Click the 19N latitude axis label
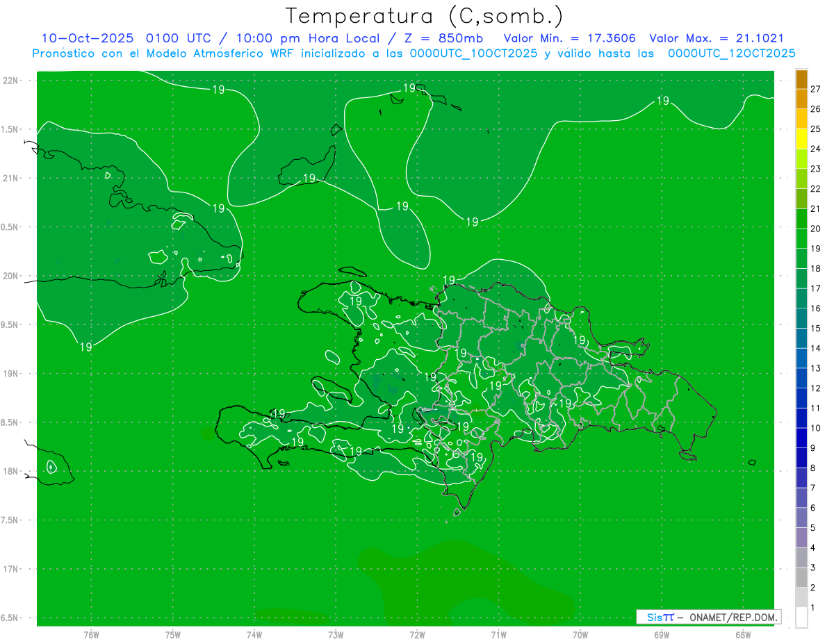 click(x=13, y=374)
